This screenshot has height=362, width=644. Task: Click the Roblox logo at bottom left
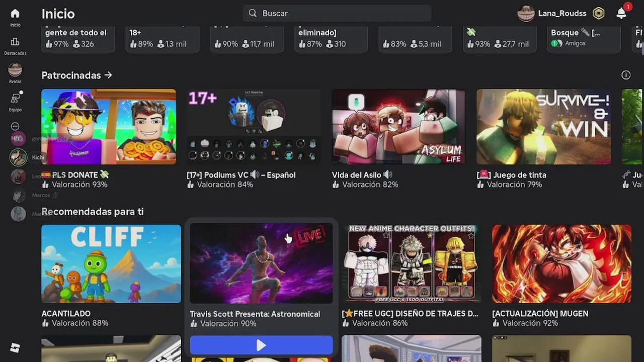15,348
